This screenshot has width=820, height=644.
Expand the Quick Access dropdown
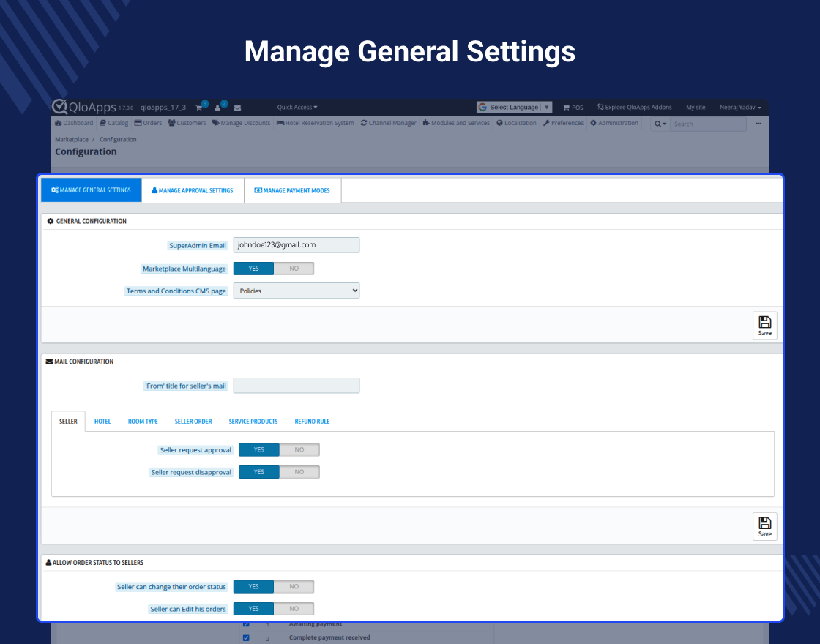click(297, 107)
